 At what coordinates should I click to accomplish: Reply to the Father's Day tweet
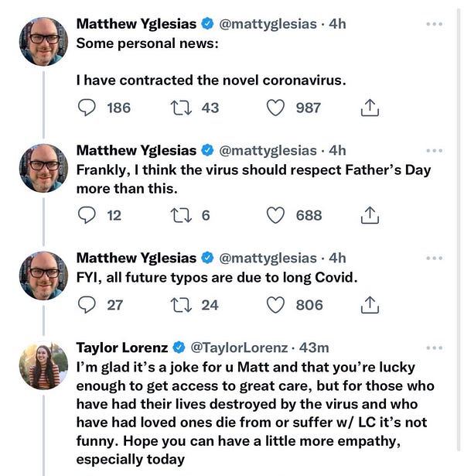[x=87, y=215]
